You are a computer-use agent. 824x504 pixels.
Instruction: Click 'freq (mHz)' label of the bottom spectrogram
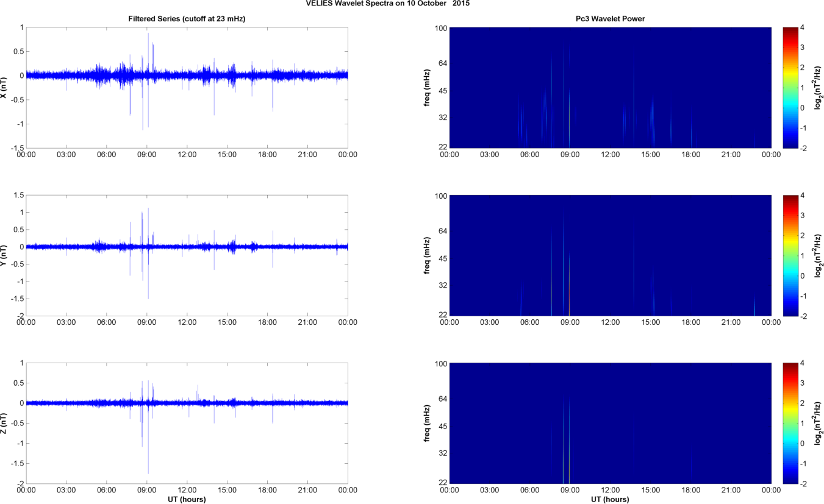(x=427, y=424)
